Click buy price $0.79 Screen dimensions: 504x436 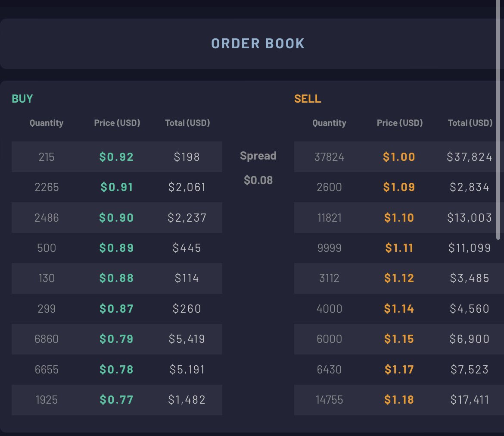116,339
